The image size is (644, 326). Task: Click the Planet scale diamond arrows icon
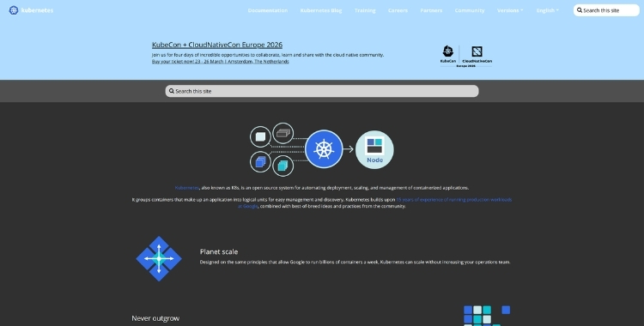coord(159,259)
